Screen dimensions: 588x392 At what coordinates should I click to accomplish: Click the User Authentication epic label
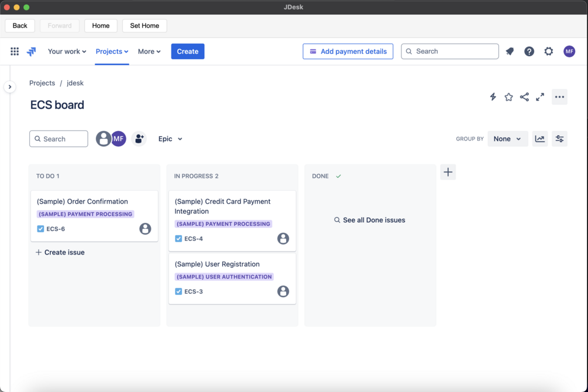click(224, 277)
